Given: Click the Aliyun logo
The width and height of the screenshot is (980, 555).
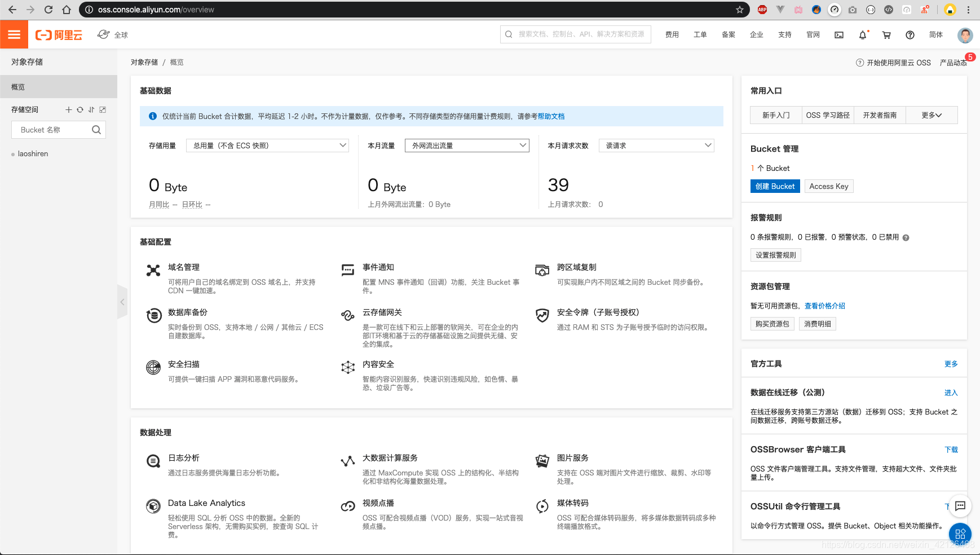Looking at the screenshot, I should (x=59, y=35).
